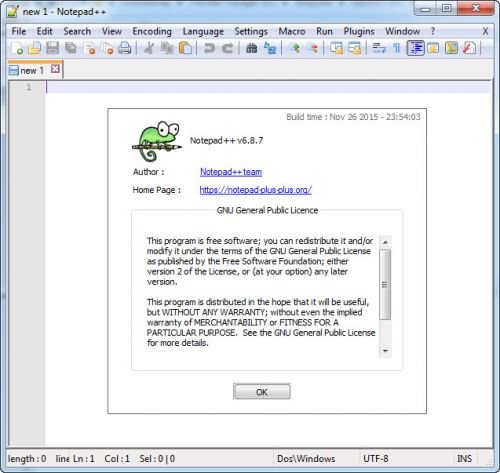Click the chameleon logo in About dialog
Viewport: 500px width, 473px height.
(157, 141)
